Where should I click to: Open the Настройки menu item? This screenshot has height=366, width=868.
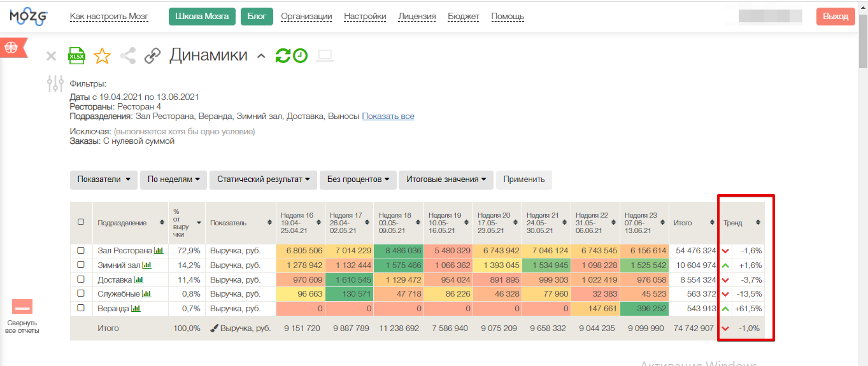pyautogui.click(x=365, y=17)
